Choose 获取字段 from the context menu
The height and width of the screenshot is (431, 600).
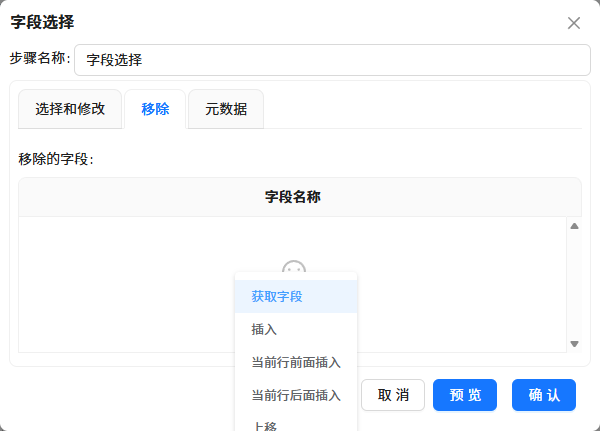click(x=296, y=296)
